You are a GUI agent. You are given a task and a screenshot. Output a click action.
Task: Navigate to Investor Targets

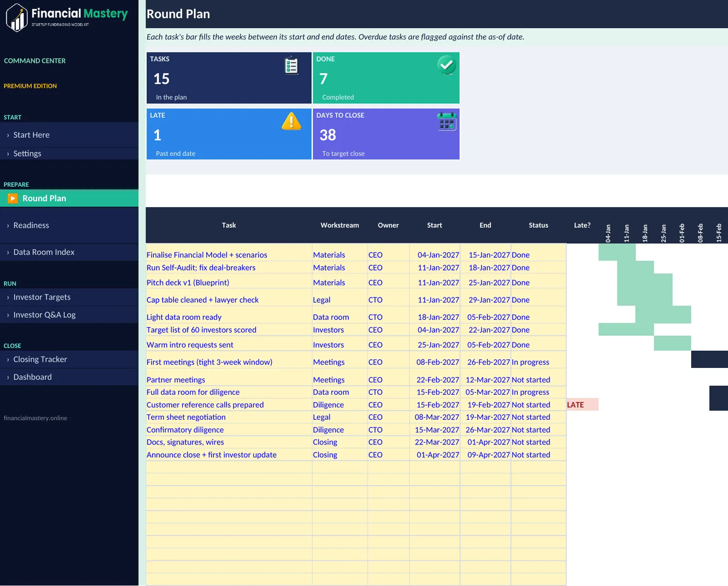point(69,297)
